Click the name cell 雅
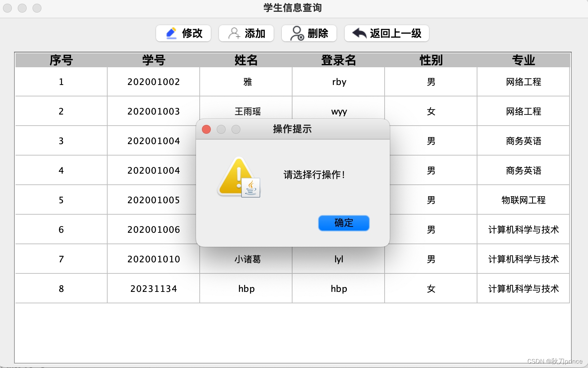Image resolution: width=588 pixels, height=368 pixels. (x=246, y=82)
